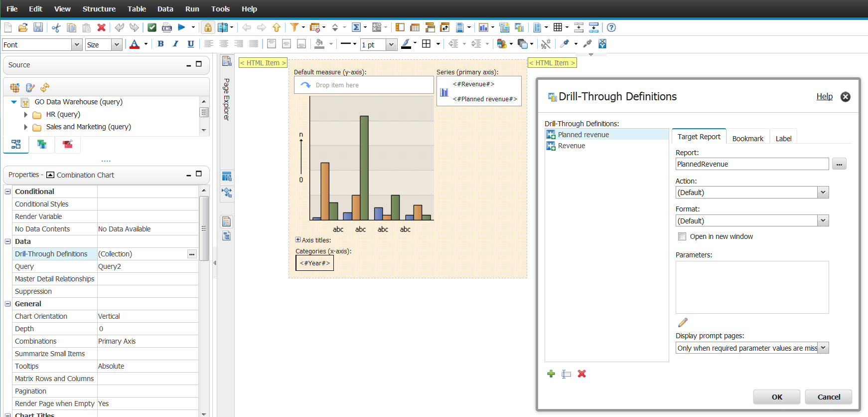This screenshot has width=868, height=417.
Task: Open Drill-Through Definitions property ellipsis button
Action: click(x=191, y=254)
